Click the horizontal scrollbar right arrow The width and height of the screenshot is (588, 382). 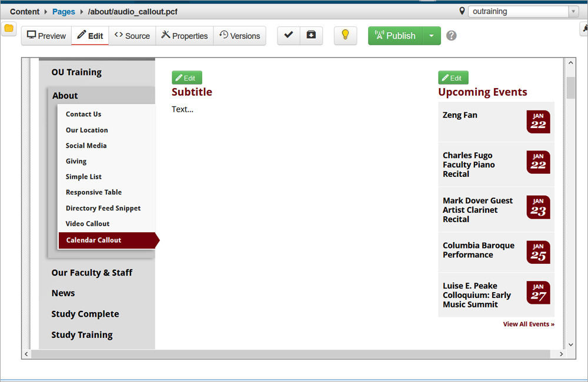coord(561,354)
